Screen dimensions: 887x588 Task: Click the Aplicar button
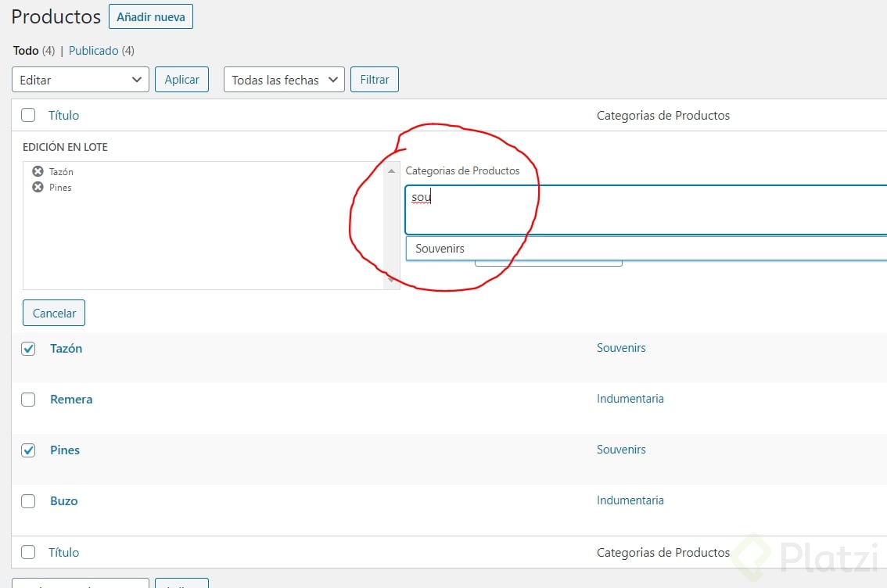181,80
